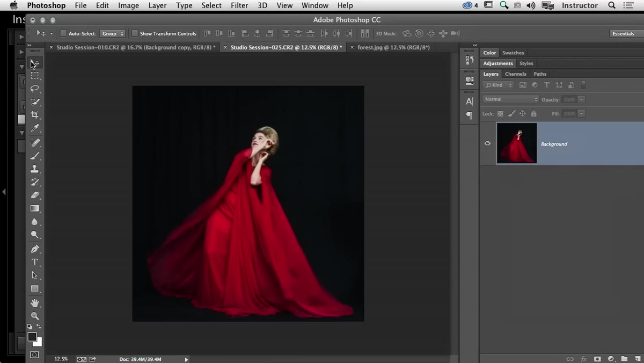The height and width of the screenshot is (363, 644).
Task: Open the Fill slider dropdown arrow
Action: coord(581,114)
